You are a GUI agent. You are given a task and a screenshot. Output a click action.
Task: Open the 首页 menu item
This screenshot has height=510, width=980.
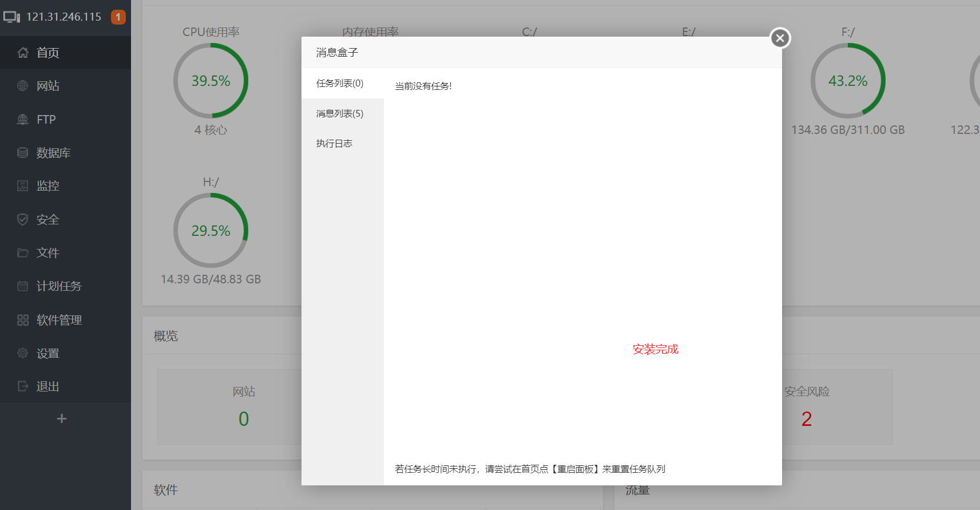[65, 53]
